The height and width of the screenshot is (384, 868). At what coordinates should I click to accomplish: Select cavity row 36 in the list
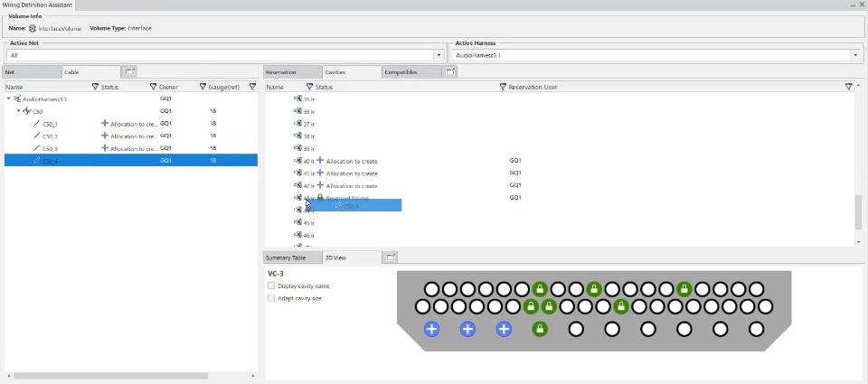pos(560,111)
